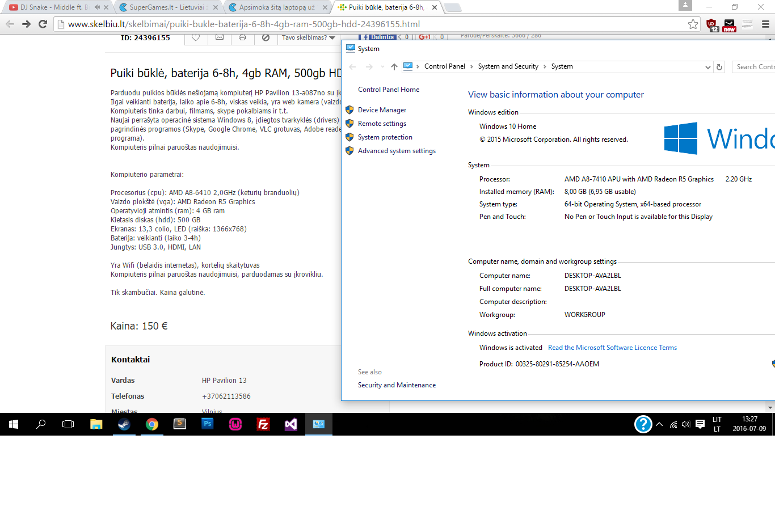This screenshot has width=775, height=532.
Task: Open Visual Studio from taskbar
Action: pyautogui.click(x=290, y=424)
